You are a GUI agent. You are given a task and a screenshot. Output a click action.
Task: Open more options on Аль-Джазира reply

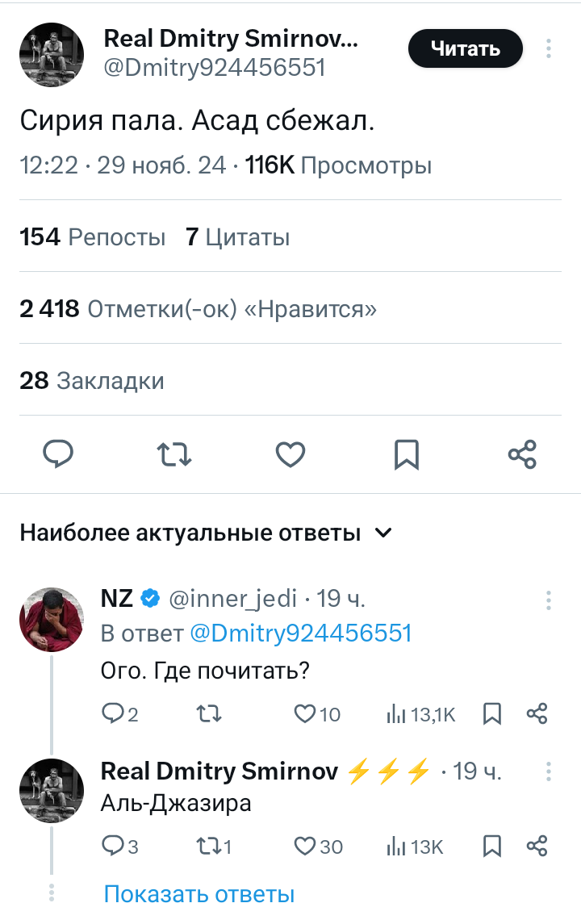[549, 771]
